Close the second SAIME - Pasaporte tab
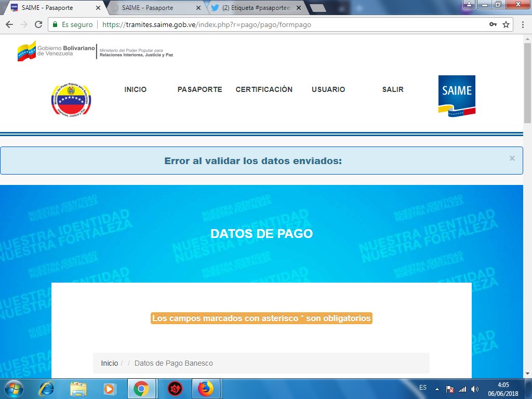 tap(198, 7)
